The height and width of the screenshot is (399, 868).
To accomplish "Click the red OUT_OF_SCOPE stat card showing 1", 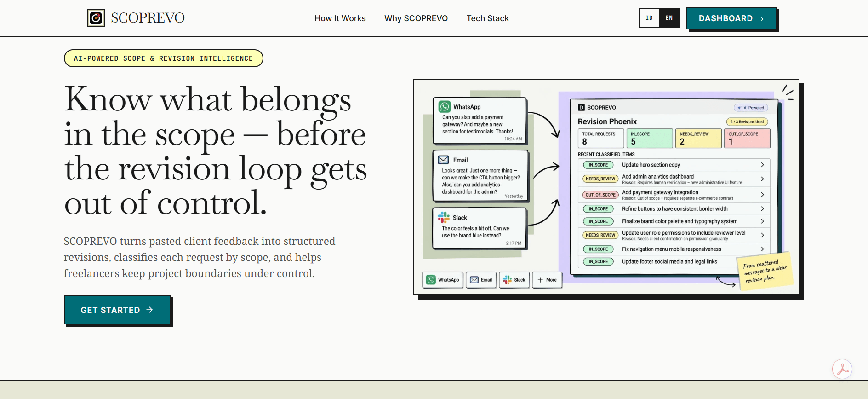I will tap(747, 138).
